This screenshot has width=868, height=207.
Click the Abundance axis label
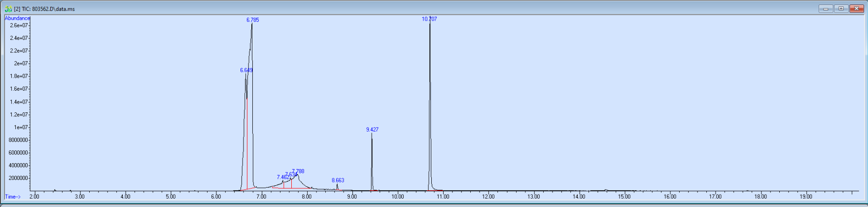17,18
